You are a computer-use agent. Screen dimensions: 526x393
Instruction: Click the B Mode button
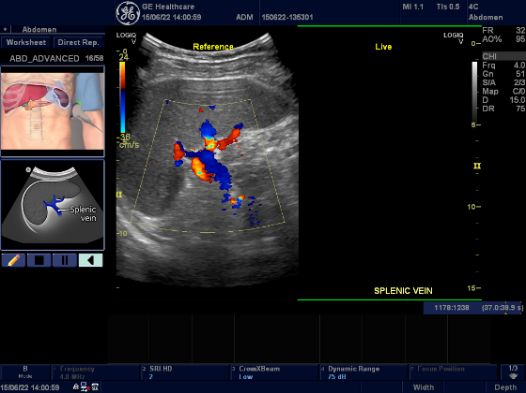tap(25, 373)
